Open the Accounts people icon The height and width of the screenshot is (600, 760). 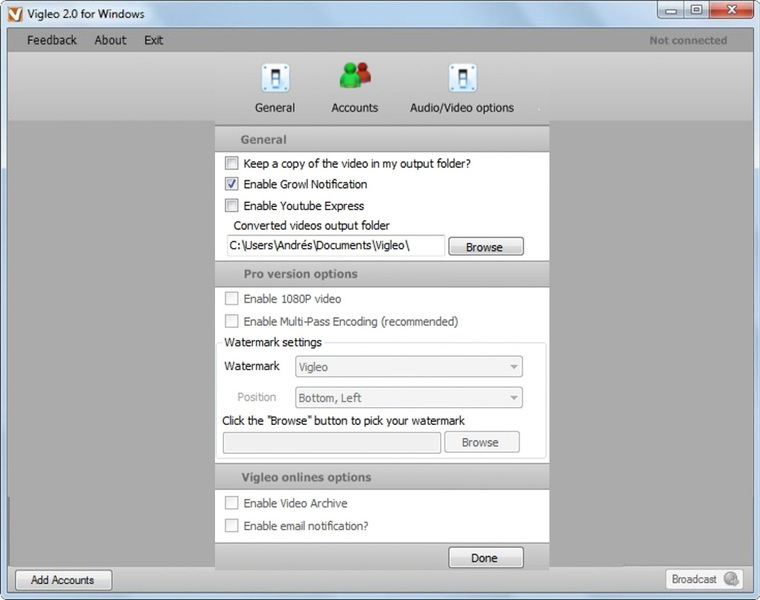pos(355,76)
